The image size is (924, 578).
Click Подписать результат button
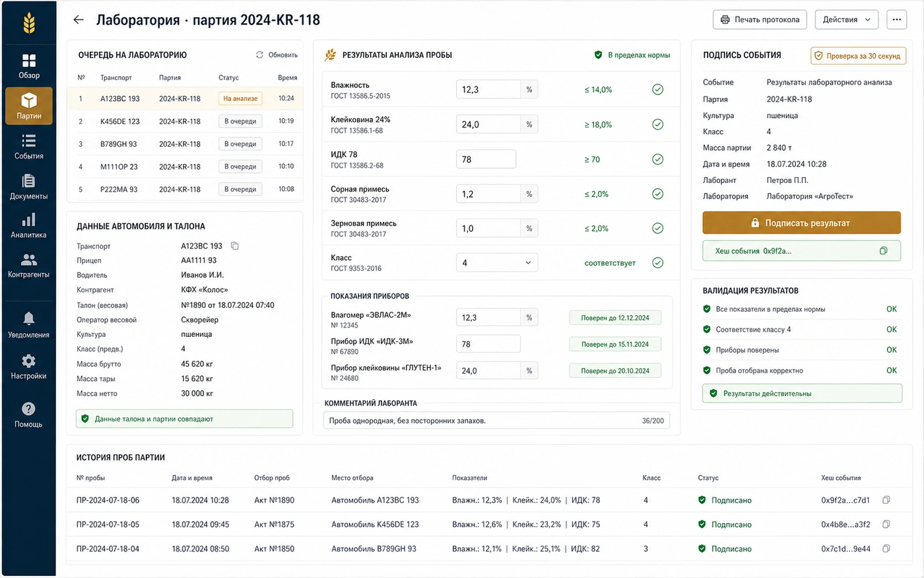(x=801, y=223)
